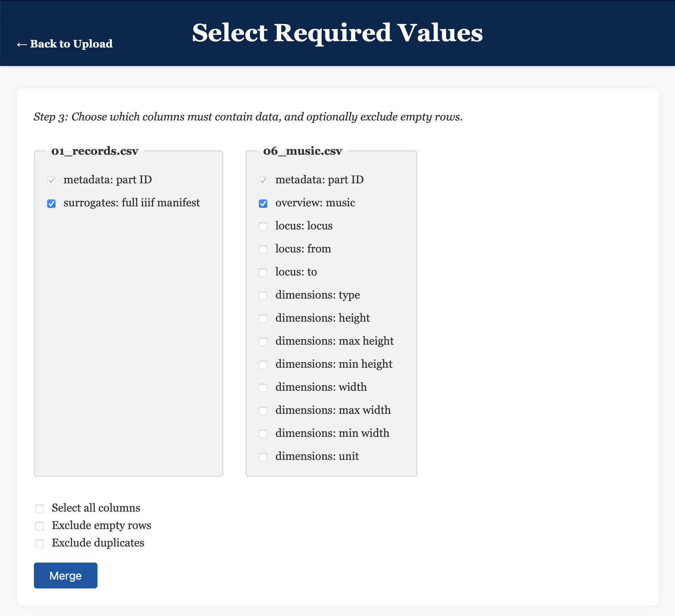Enable dimensions: max height checkbox
The image size is (675, 616).
click(x=263, y=342)
